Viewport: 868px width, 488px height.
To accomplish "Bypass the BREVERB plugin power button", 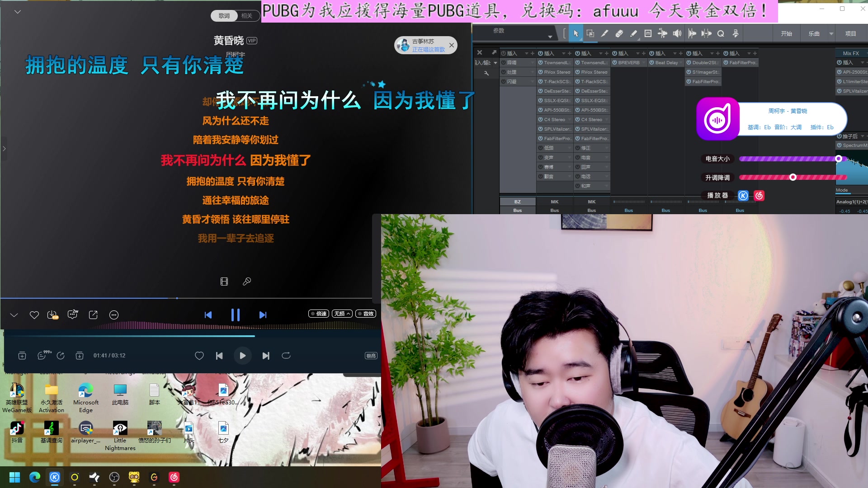I will pos(615,63).
